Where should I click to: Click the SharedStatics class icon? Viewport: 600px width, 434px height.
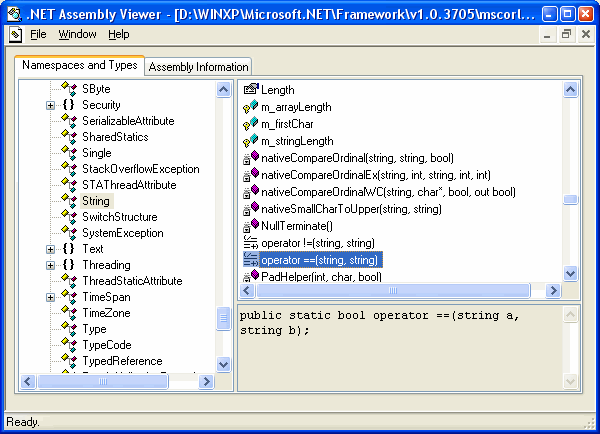pos(69,137)
